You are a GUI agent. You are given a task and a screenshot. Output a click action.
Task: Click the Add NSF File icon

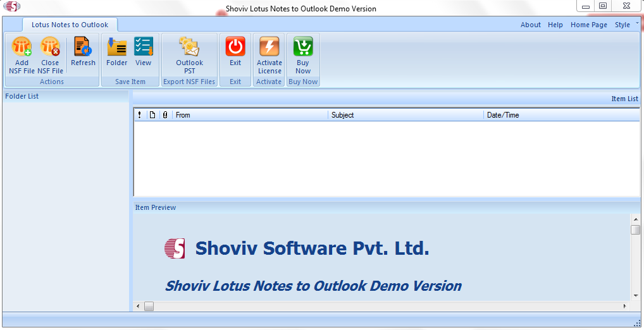click(22, 46)
